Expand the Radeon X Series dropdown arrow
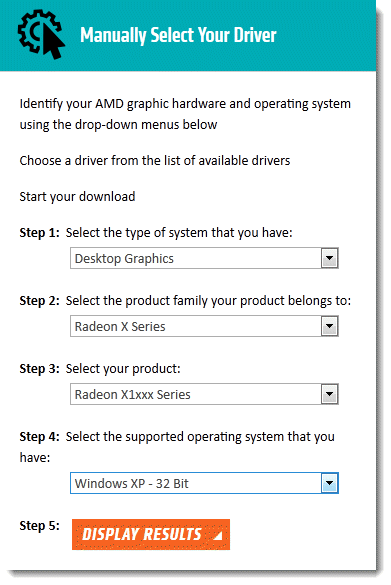391x585 pixels. point(329,326)
